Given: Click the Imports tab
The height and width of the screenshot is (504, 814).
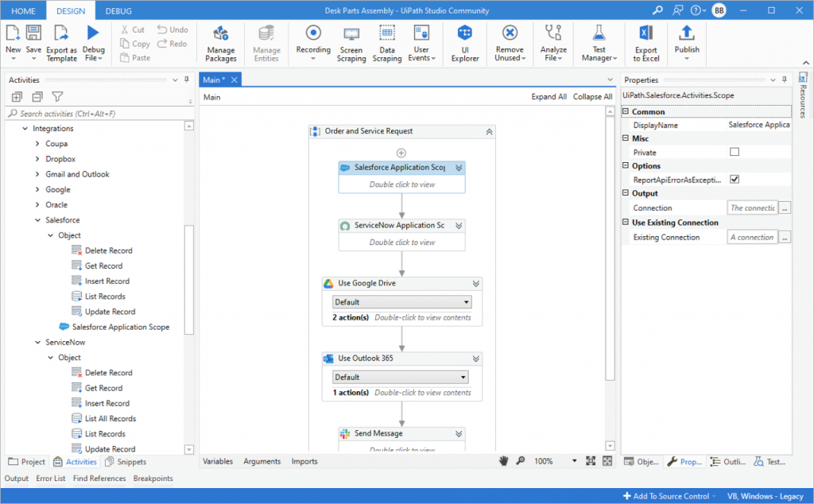Looking at the screenshot, I should [304, 461].
